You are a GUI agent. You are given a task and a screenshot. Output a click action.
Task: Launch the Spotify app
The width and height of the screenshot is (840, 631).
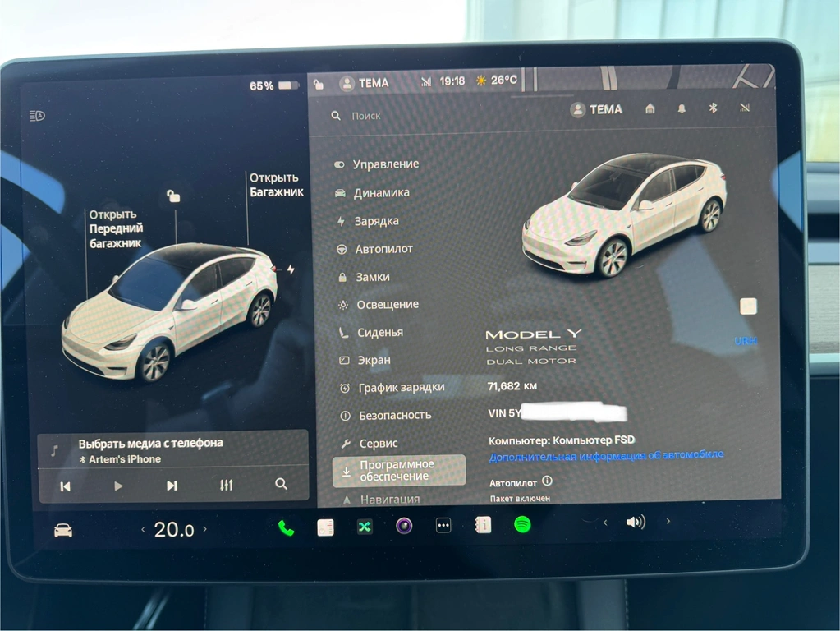[522, 524]
